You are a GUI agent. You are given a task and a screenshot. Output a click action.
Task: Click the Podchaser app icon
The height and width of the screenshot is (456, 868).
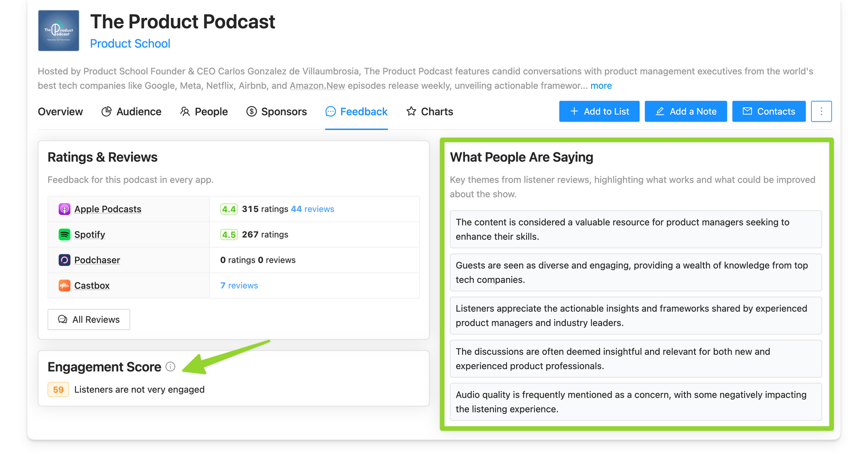(x=64, y=260)
